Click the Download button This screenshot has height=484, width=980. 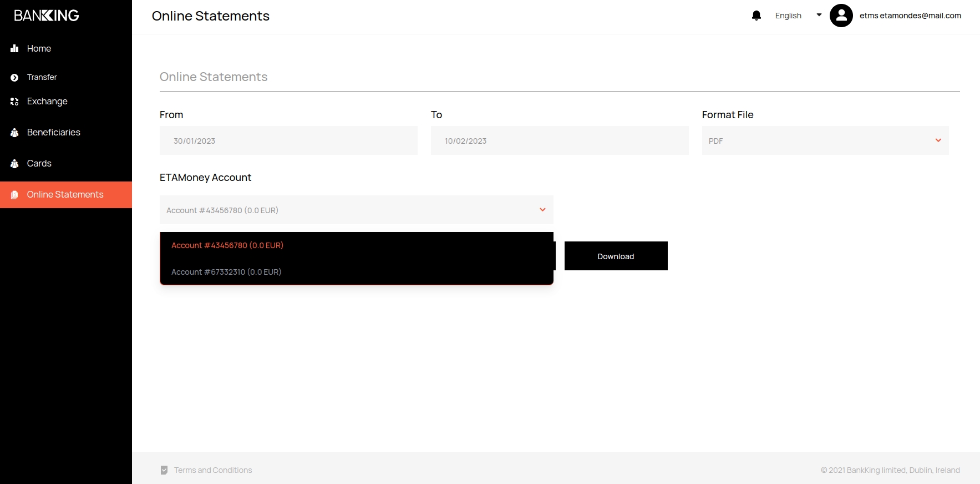pyautogui.click(x=616, y=256)
